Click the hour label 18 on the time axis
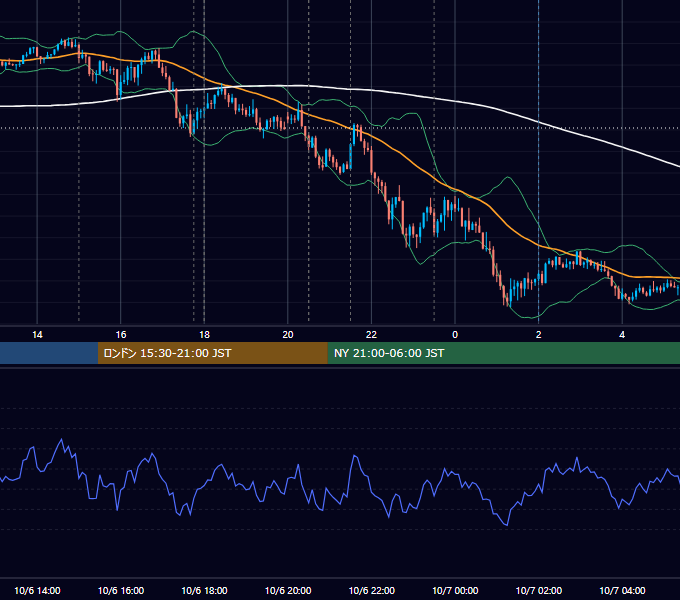680x600 pixels. pyautogui.click(x=204, y=335)
